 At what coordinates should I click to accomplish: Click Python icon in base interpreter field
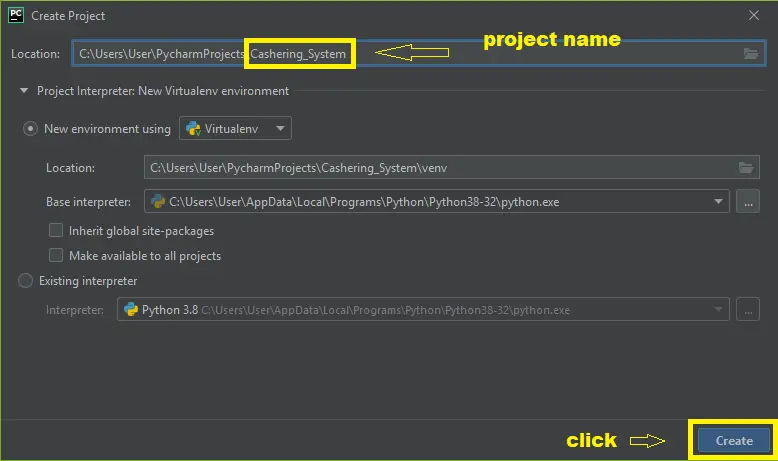pos(158,202)
